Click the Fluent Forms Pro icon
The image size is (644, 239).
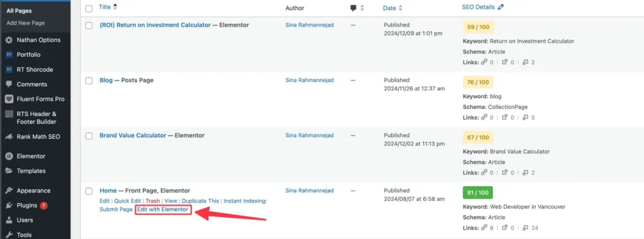pos(9,99)
